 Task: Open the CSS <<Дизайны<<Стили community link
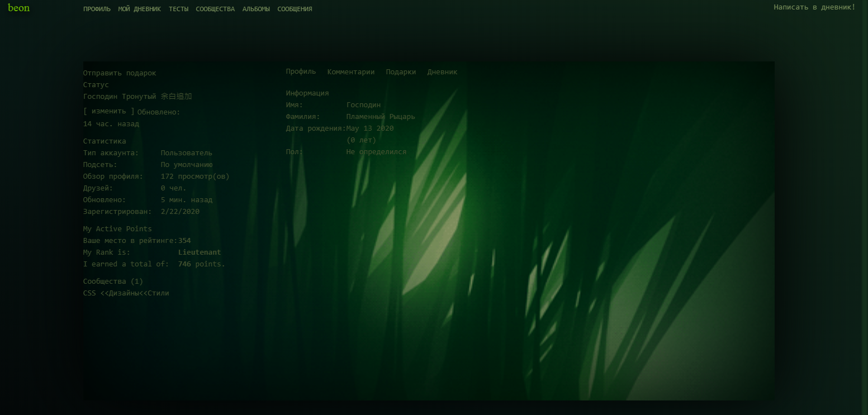tap(126, 293)
